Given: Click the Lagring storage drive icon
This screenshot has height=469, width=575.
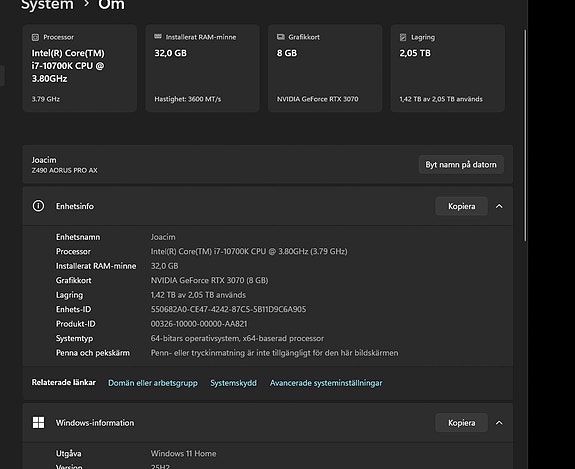Looking at the screenshot, I should [403, 37].
